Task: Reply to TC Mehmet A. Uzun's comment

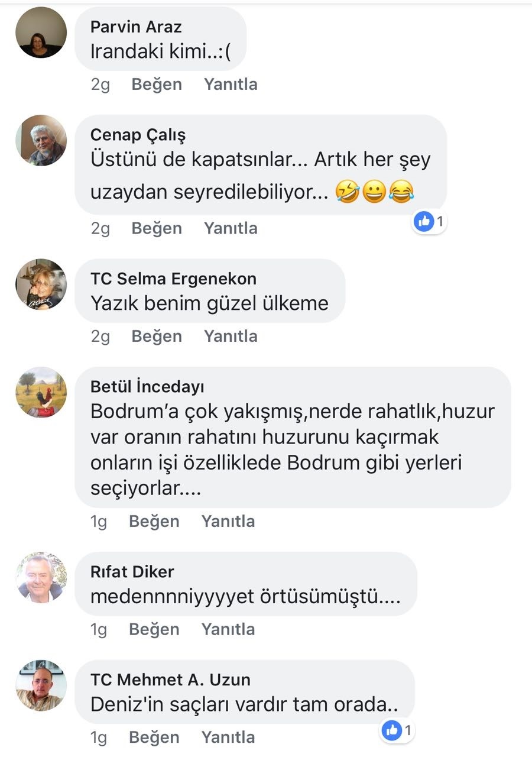Action: (x=228, y=737)
